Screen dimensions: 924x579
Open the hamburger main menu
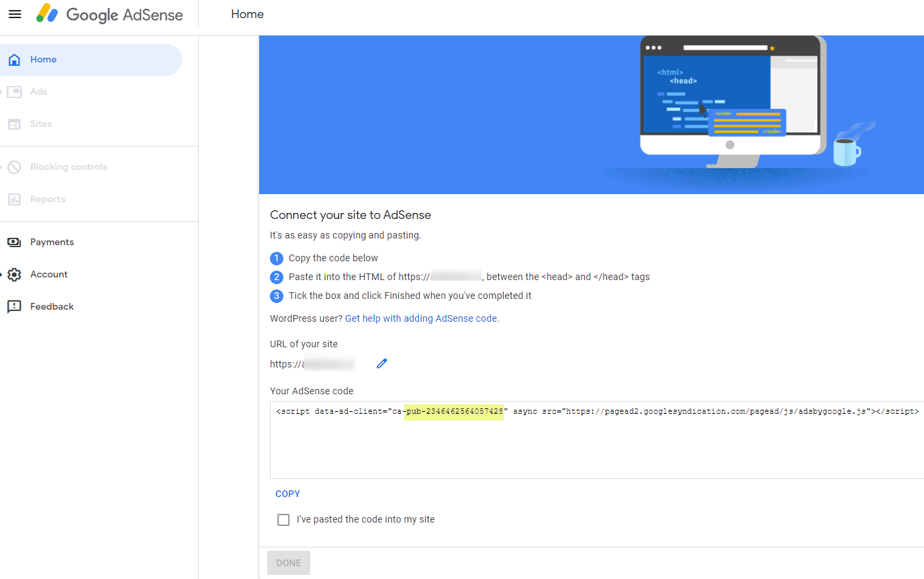(15, 14)
